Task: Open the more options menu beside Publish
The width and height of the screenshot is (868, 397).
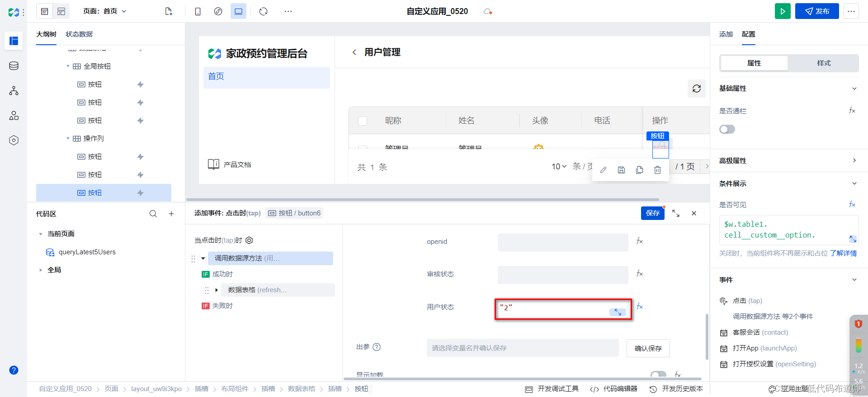Action: coord(851,11)
